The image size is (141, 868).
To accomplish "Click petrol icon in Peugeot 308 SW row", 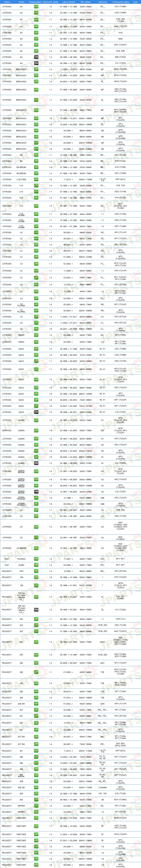I will (36, 788).
